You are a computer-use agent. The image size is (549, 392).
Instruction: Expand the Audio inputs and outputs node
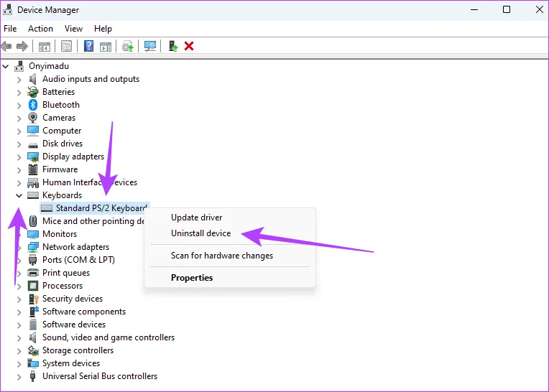point(19,80)
